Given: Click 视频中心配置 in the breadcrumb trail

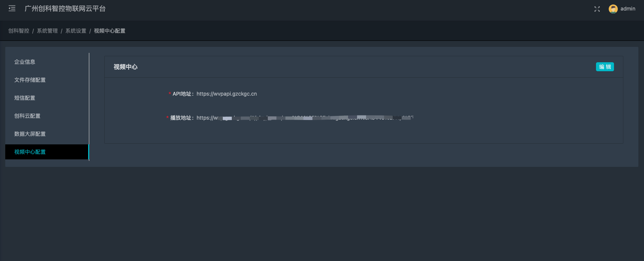Looking at the screenshot, I should pos(110,31).
